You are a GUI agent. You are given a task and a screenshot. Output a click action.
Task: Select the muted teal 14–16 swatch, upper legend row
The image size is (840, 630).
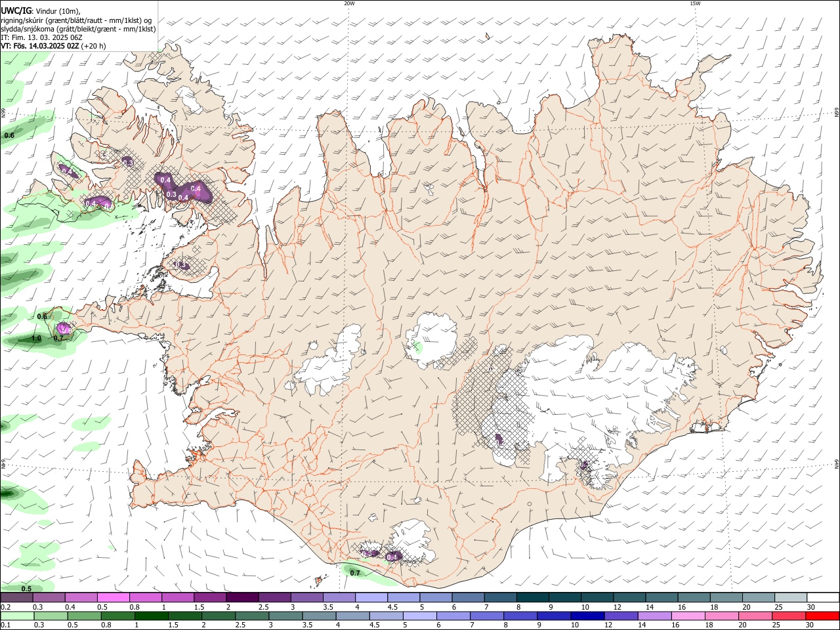pos(662,598)
